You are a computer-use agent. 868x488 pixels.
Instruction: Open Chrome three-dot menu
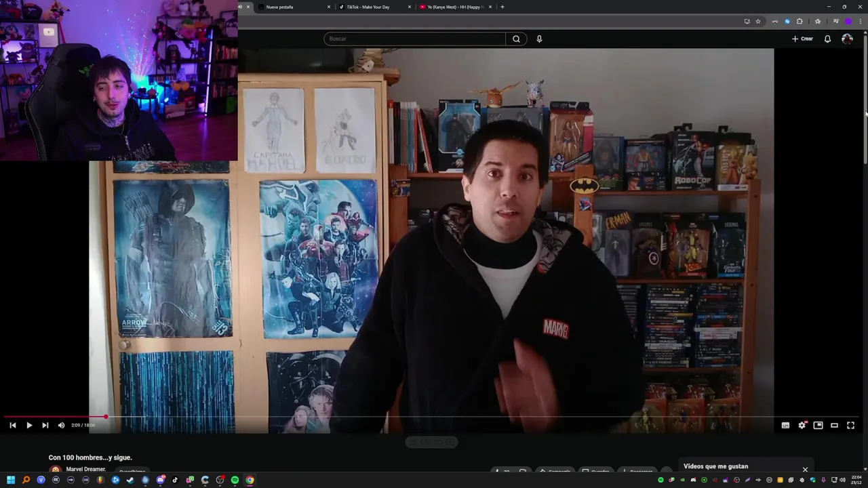point(861,21)
